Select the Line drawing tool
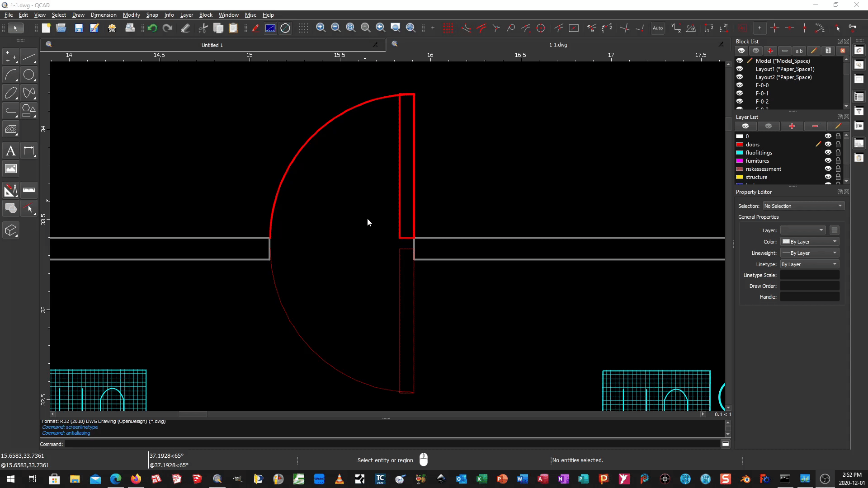The height and width of the screenshot is (488, 868). click(28, 57)
